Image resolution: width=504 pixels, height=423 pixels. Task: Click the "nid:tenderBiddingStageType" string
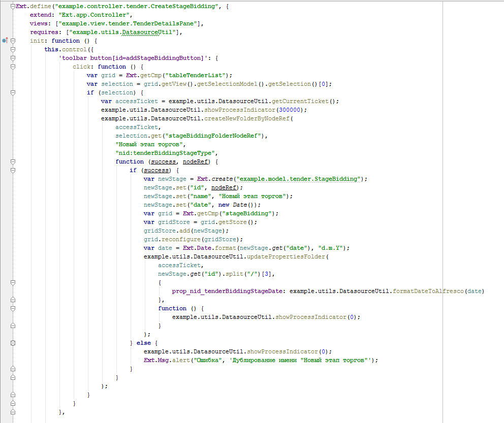[165, 153]
